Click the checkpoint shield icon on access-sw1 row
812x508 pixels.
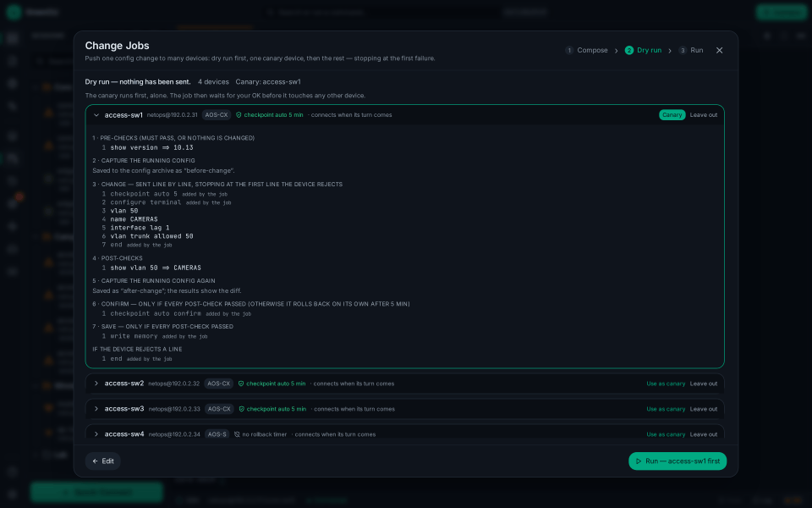(239, 115)
